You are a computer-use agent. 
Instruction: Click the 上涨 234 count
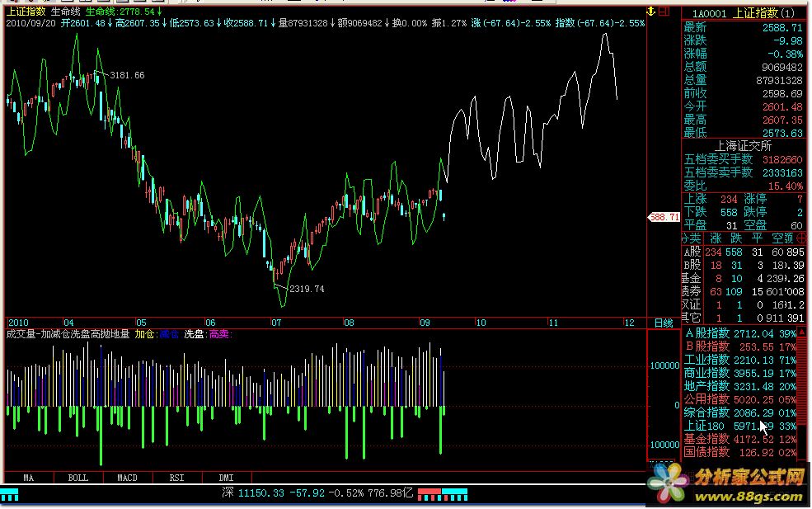coord(710,199)
